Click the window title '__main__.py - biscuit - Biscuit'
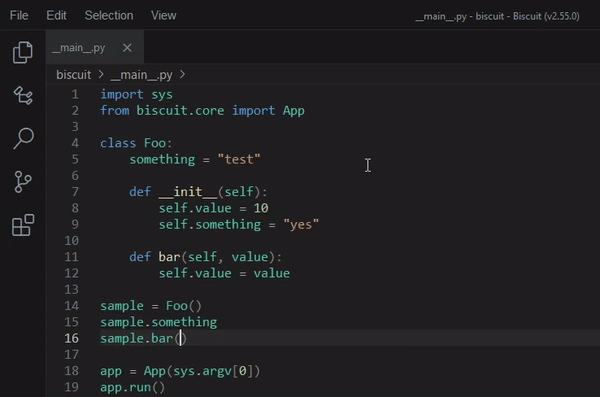600x397 pixels. pos(497,16)
